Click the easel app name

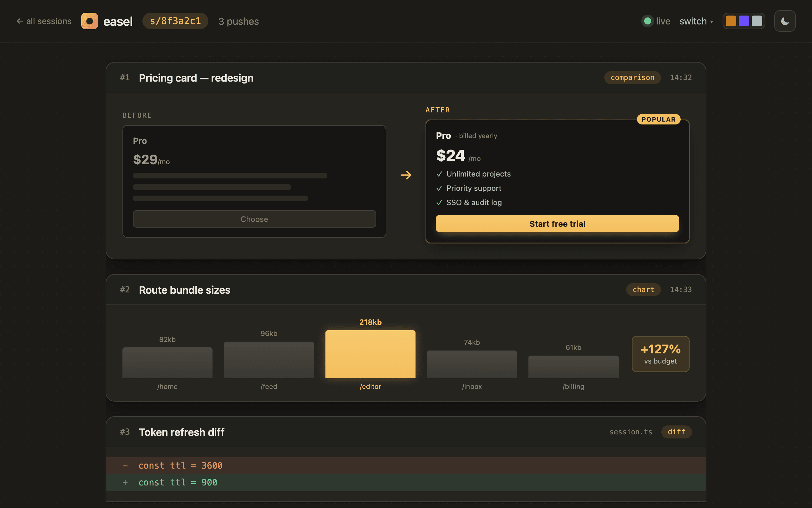(118, 21)
